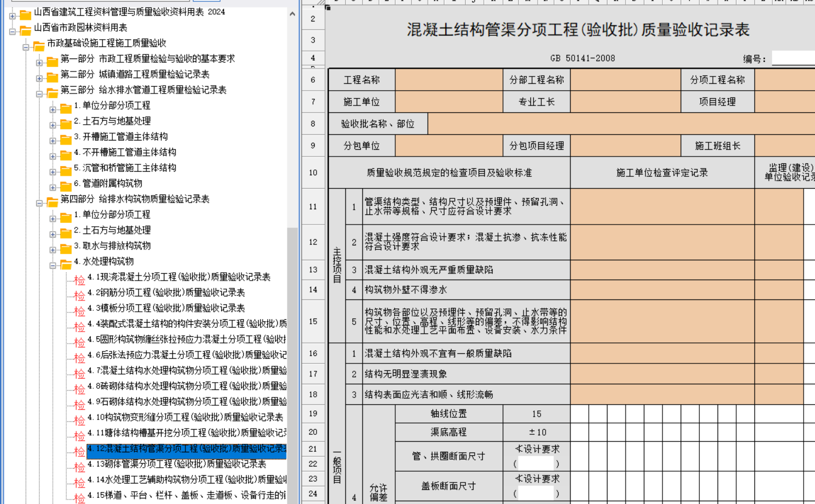Select 4.7混凝土结构水处理构筑物分项工程 item

click(x=187, y=370)
